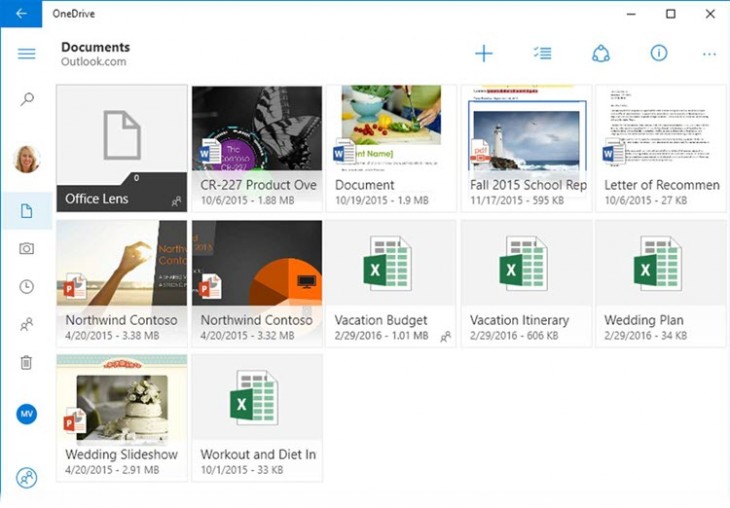The height and width of the screenshot is (508, 730).
Task: Click the add account icon at sidebar bottom
Action: (x=27, y=478)
